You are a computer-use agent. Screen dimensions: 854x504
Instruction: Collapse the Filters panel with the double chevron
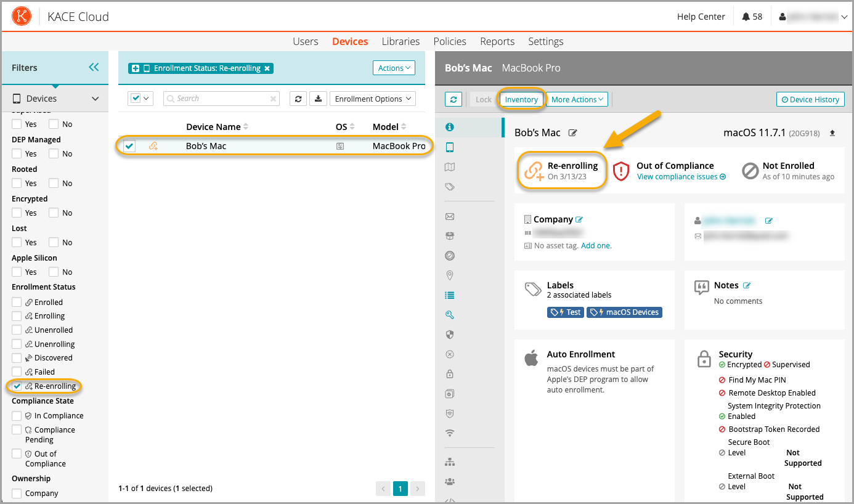[94, 67]
